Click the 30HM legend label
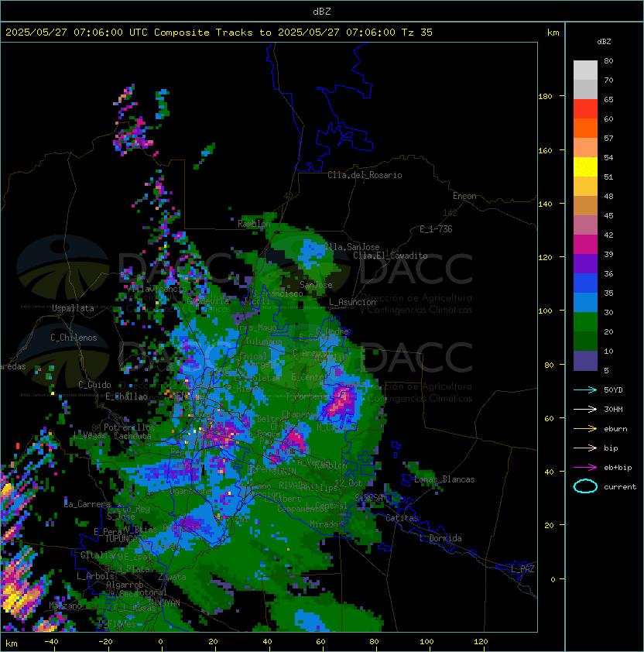The width and height of the screenshot is (644, 652). tap(613, 410)
